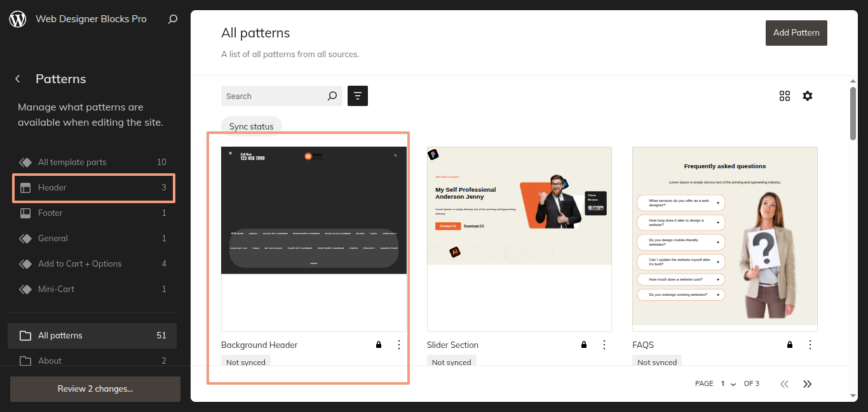This screenshot has height=412, width=868.
Task: Select Header template part category
Action: [x=93, y=188]
